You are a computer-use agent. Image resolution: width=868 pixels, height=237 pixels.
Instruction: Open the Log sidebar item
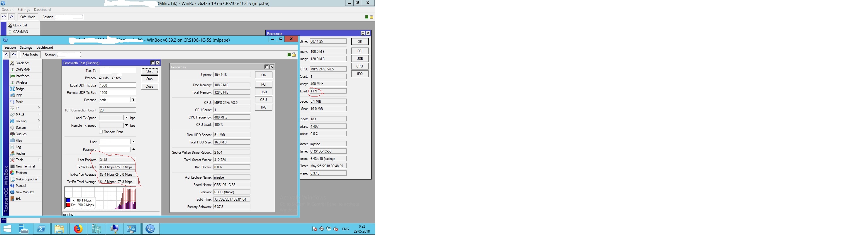(18, 147)
